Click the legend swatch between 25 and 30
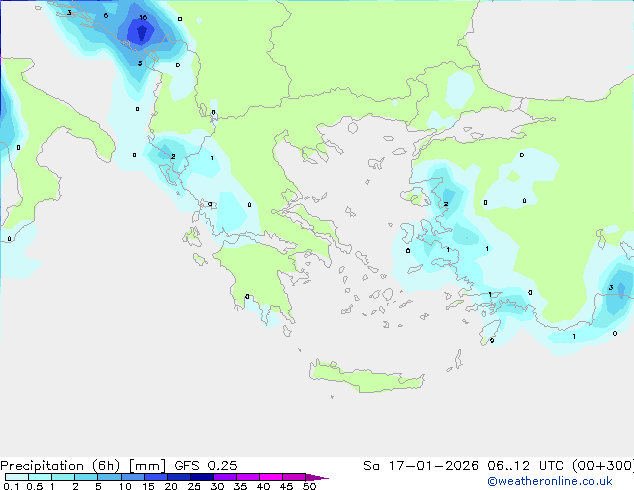Screen dimensions: 634x490 coord(202,477)
